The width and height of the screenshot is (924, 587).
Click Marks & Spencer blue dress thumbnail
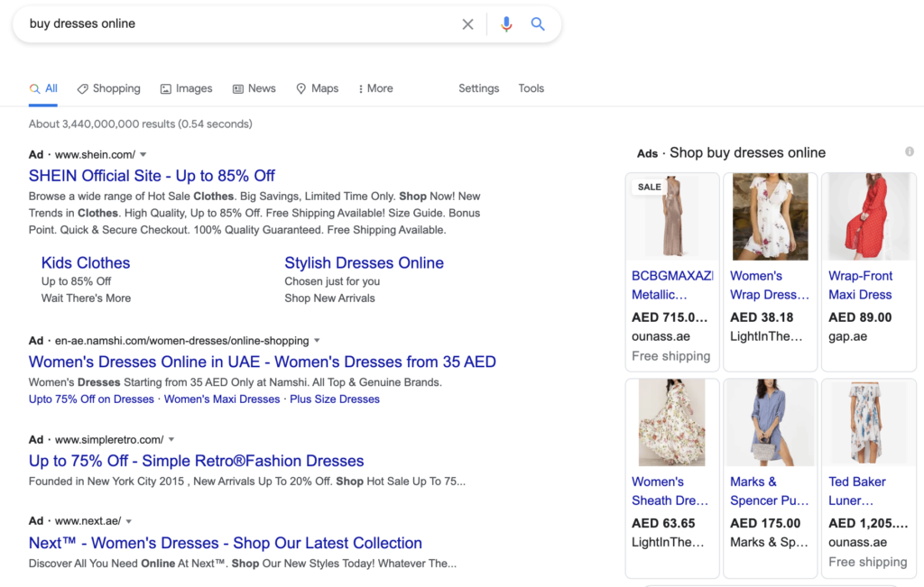click(x=771, y=423)
